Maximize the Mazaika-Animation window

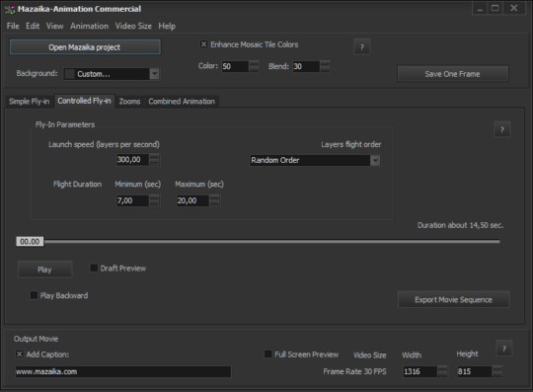(495, 8)
